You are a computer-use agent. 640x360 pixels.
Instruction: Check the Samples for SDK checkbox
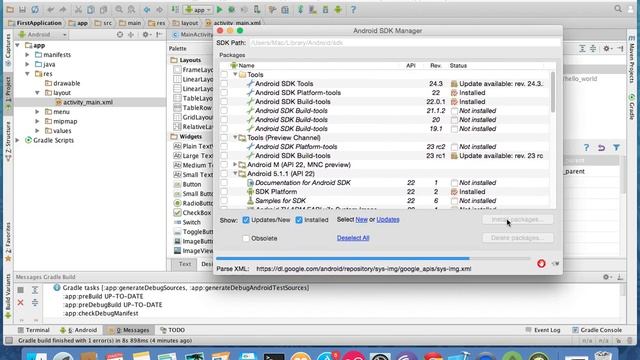point(224,201)
